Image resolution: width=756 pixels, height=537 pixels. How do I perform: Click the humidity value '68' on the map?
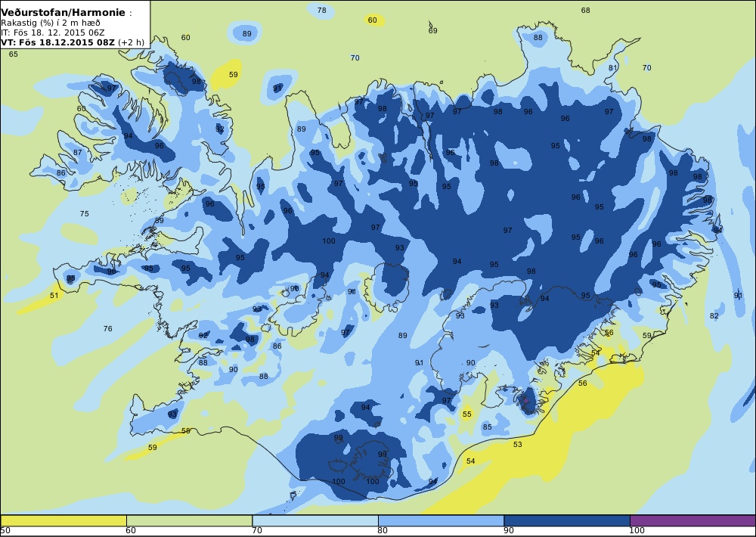(x=585, y=10)
